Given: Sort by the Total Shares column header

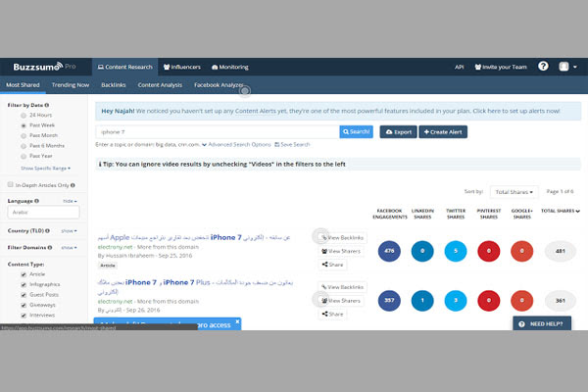Looking at the screenshot, I should coord(561,211).
